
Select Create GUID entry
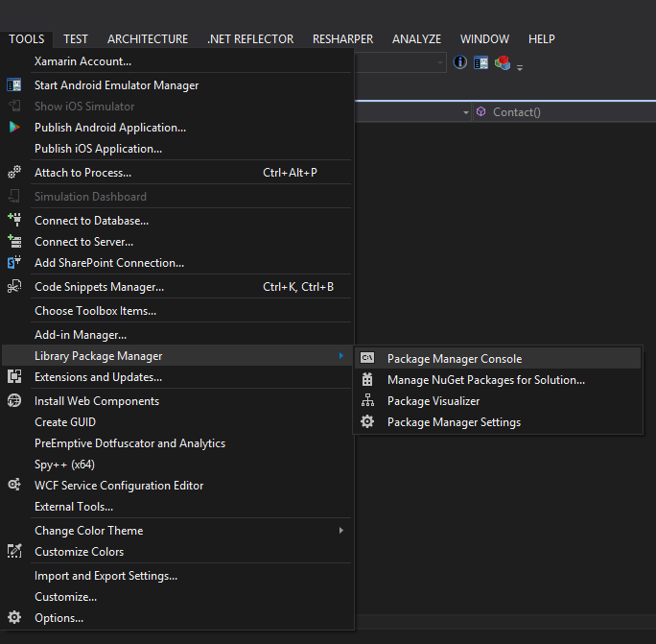(x=177, y=421)
